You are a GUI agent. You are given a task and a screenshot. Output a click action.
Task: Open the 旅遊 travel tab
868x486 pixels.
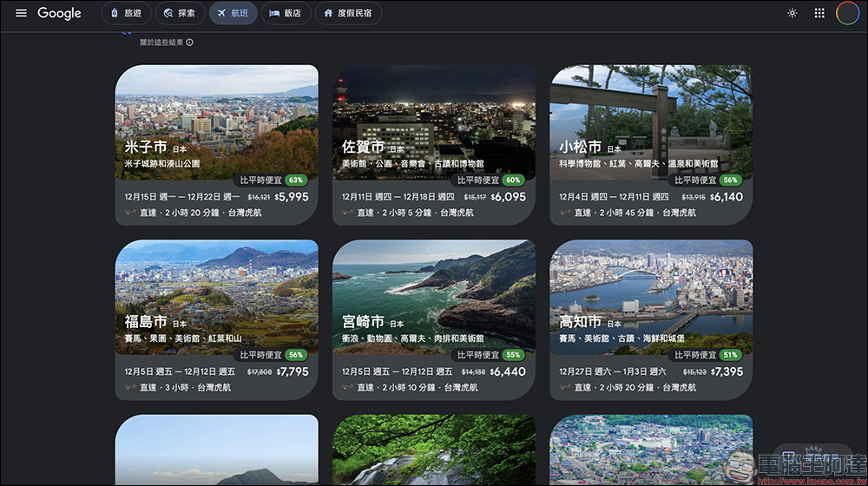click(x=126, y=13)
